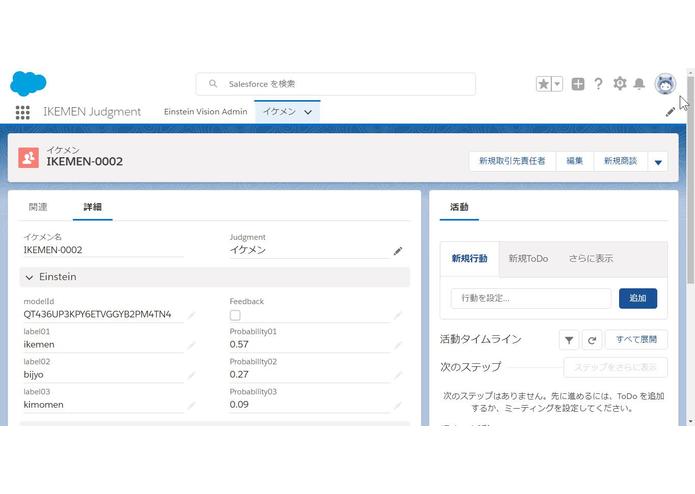Click the Probability02 value 0.27
695x494 pixels.
click(239, 374)
